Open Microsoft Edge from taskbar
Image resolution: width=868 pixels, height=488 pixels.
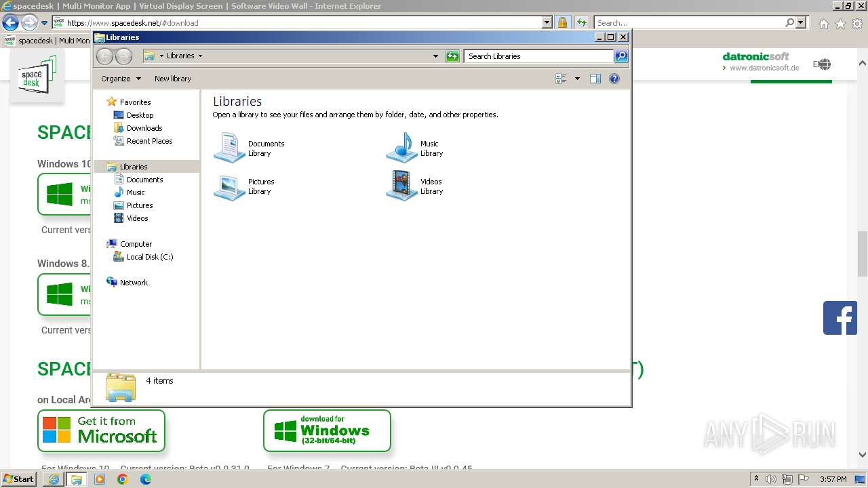[146, 479]
